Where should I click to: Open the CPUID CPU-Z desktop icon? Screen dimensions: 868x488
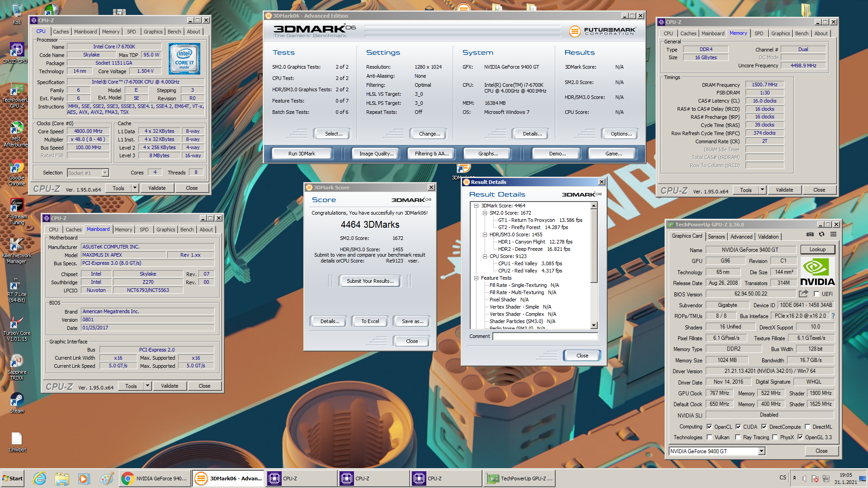[x=16, y=53]
